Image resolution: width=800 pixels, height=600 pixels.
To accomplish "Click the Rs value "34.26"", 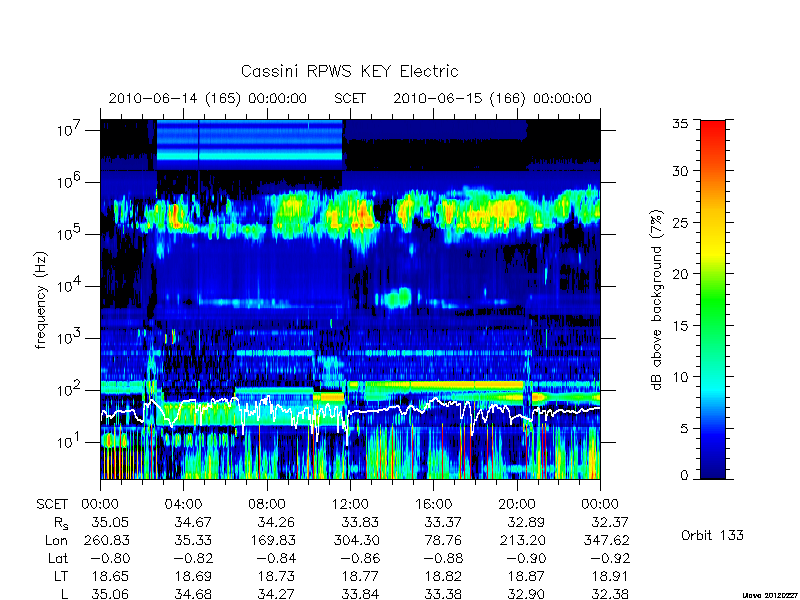I will (276, 522).
